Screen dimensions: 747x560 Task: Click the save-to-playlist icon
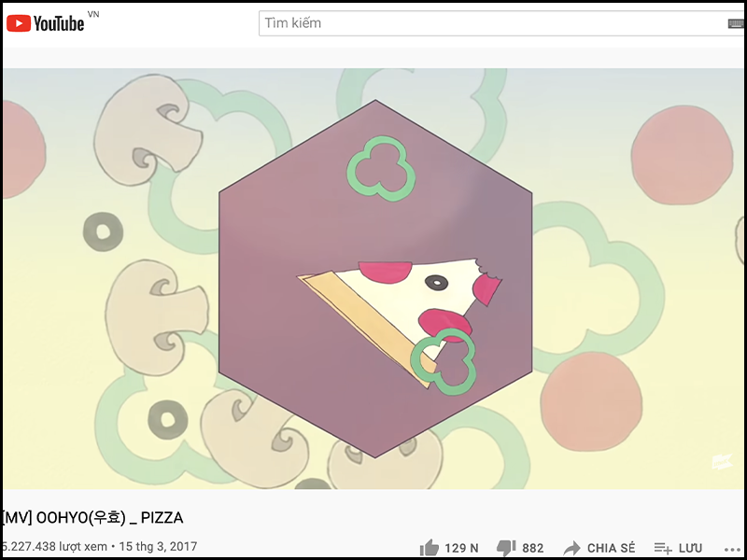tap(663, 549)
